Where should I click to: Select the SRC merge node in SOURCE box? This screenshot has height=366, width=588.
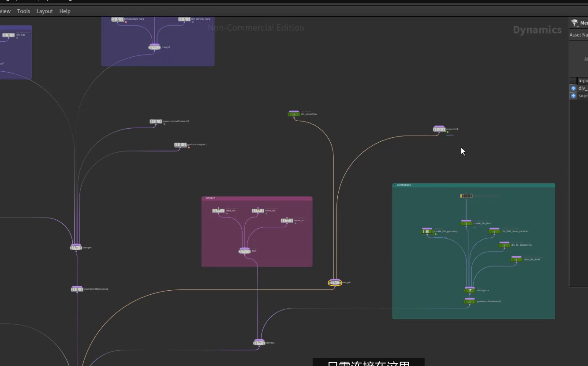coord(244,251)
